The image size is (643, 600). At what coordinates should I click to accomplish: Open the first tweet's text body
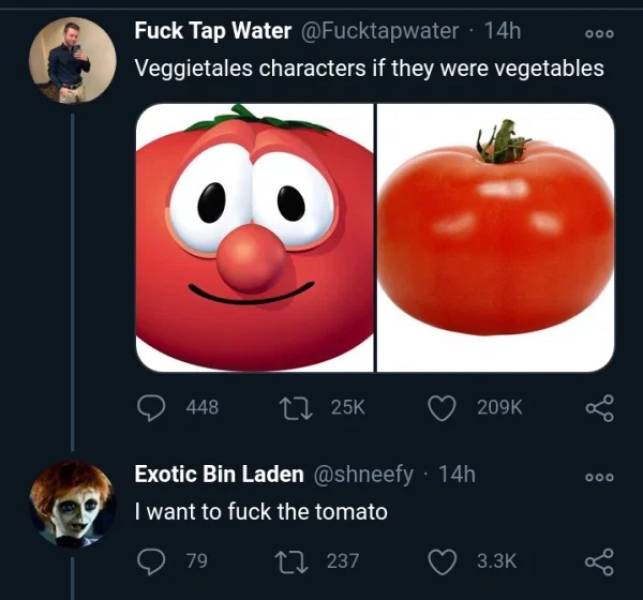pos(369,68)
